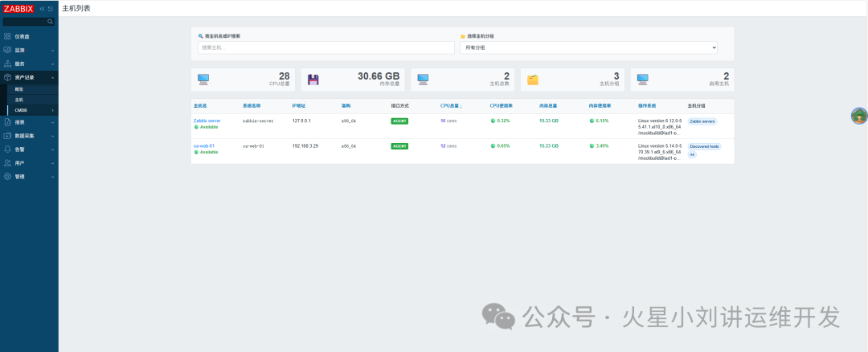Click the 服务 services icon
868x352 pixels.
pos(7,63)
